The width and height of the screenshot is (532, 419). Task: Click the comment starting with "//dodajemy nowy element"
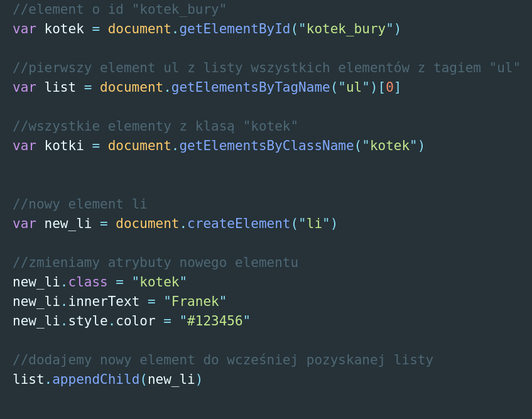point(223,360)
